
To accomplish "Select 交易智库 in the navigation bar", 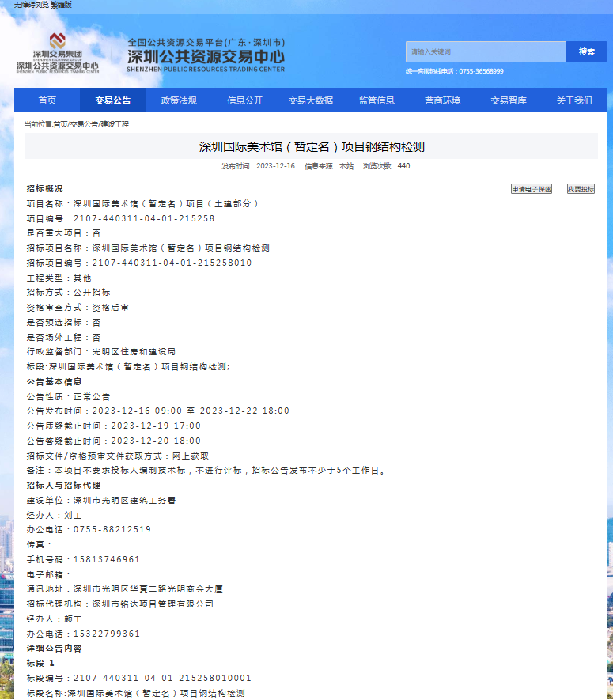I will (508, 100).
